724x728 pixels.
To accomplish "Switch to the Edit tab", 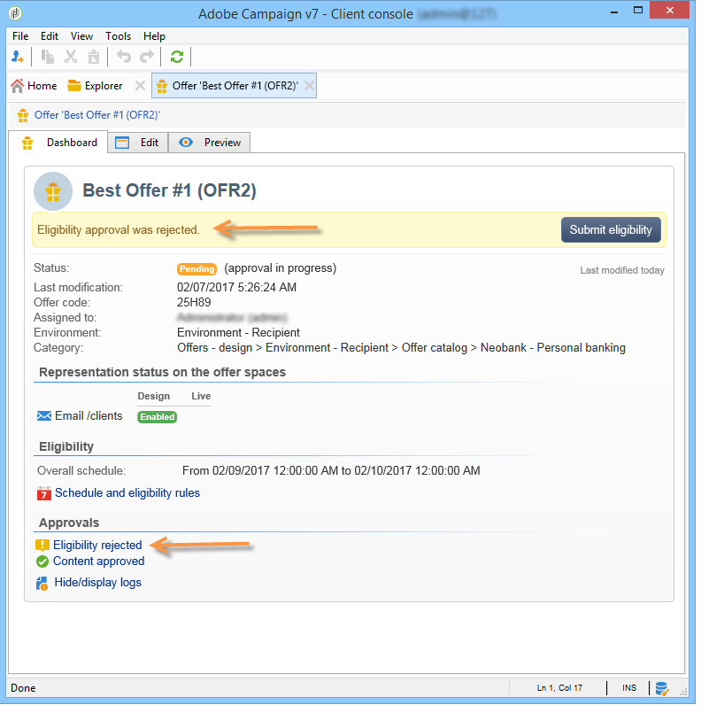I will 138,143.
